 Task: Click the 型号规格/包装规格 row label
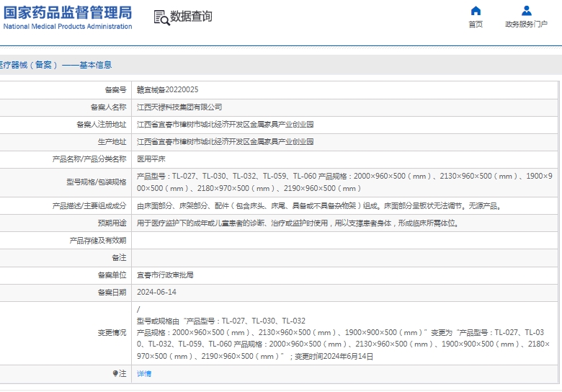(97, 182)
